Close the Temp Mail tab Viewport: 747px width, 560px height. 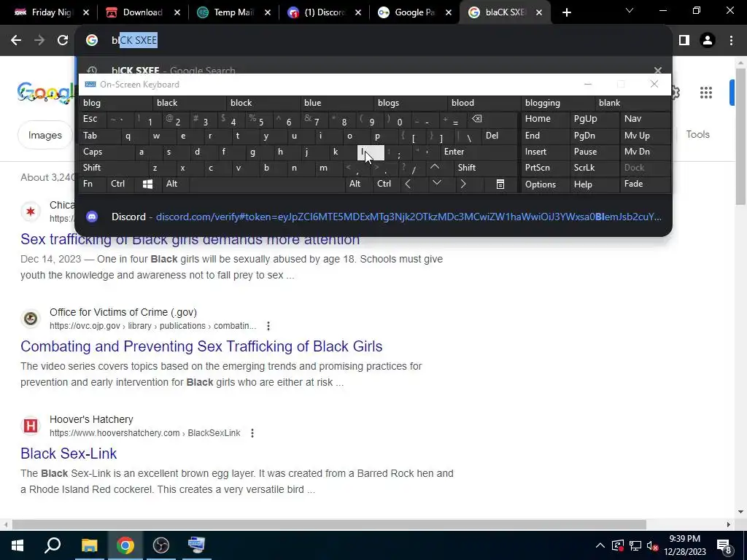click(268, 13)
